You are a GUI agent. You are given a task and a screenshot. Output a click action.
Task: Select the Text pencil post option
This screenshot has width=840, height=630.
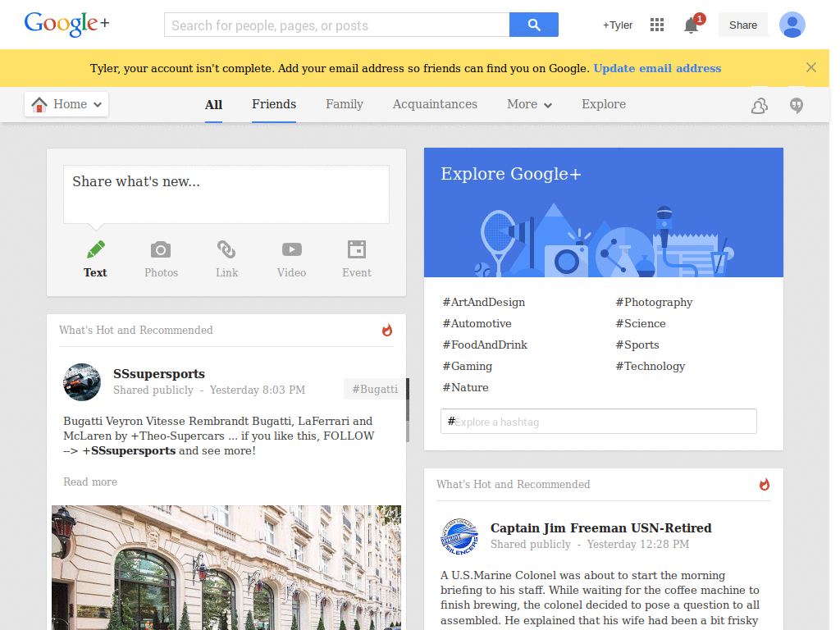tap(95, 259)
